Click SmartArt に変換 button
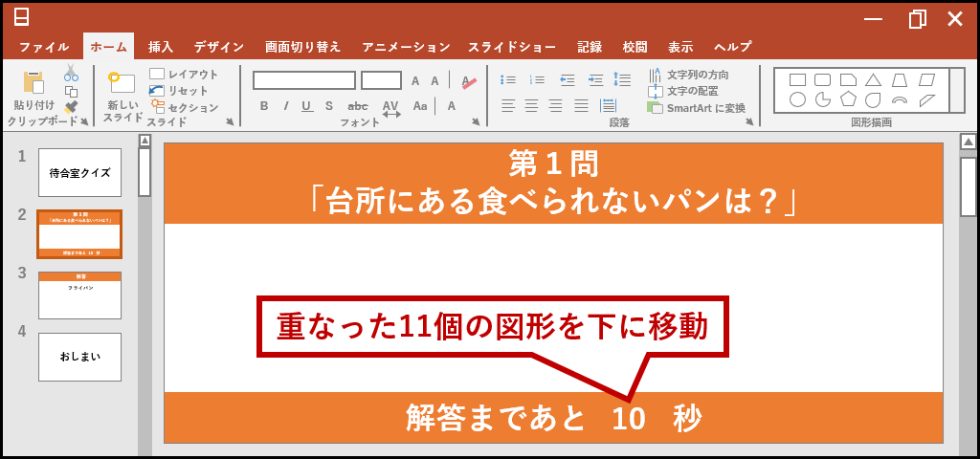Screen dimensions: 980x459 [697, 108]
